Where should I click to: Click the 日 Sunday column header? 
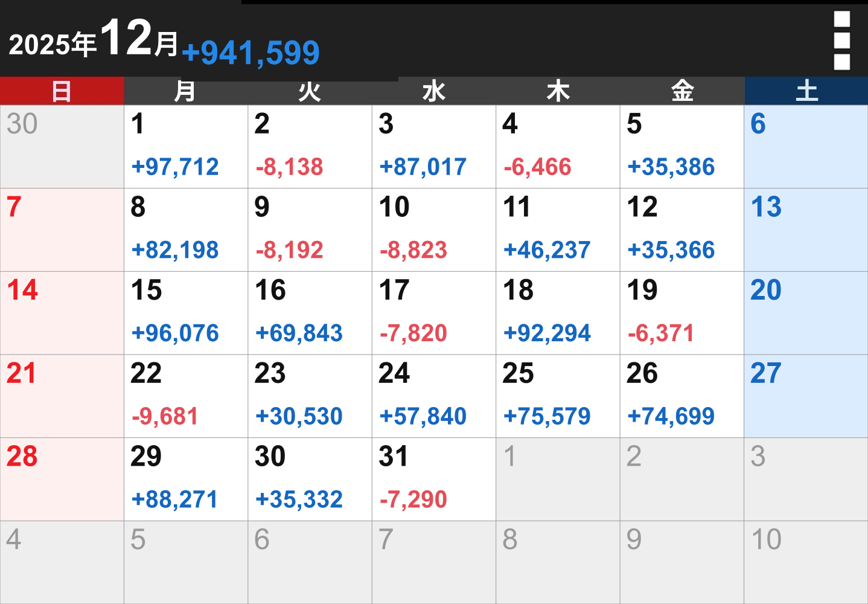pos(62,91)
